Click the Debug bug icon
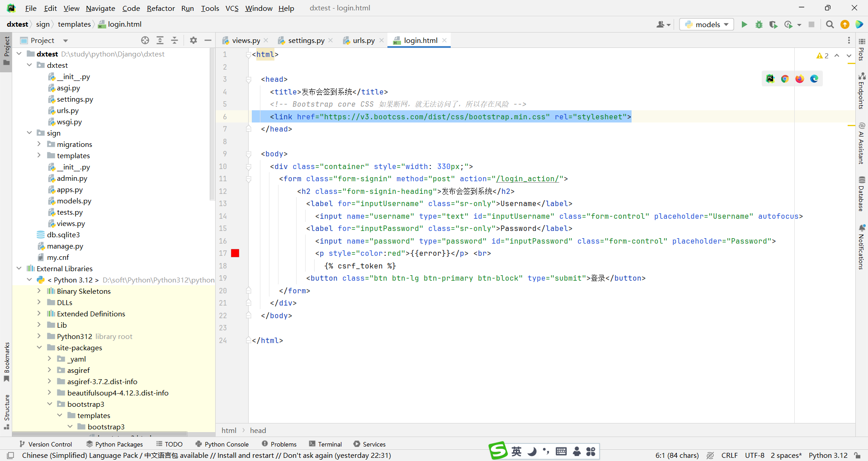The height and width of the screenshot is (461, 868). point(759,24)
